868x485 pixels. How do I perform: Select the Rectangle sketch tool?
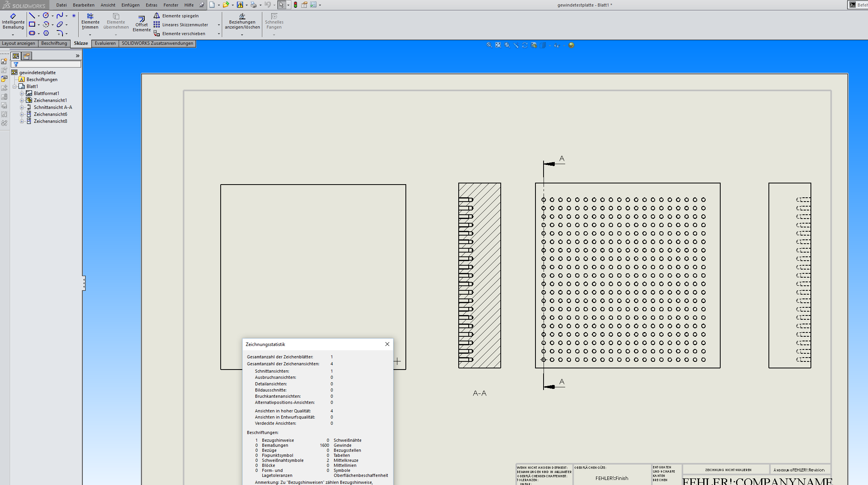coord(32,24)
